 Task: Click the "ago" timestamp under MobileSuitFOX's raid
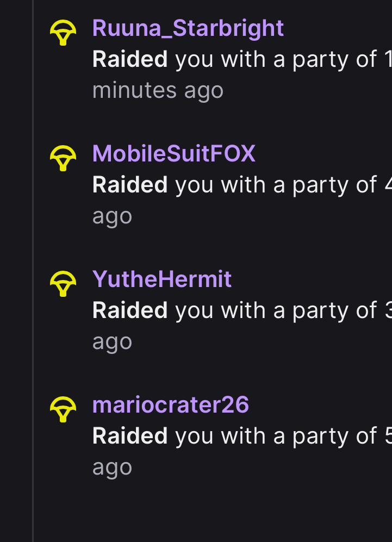pos(112,216)
